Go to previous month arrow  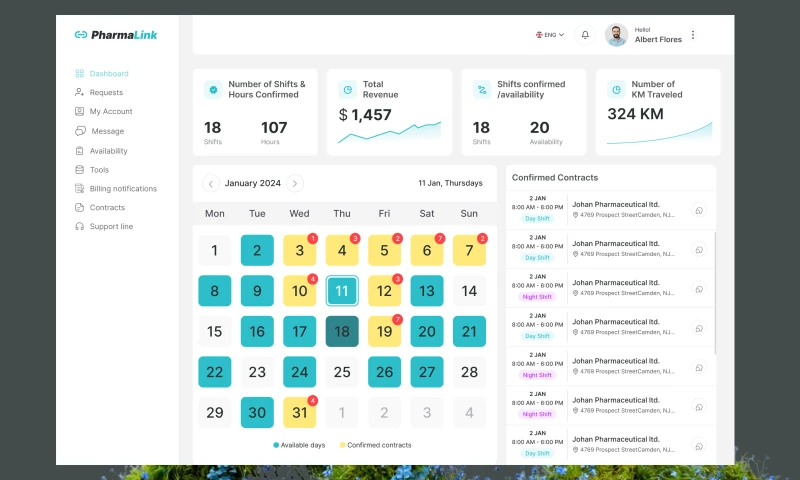(211, 183)
